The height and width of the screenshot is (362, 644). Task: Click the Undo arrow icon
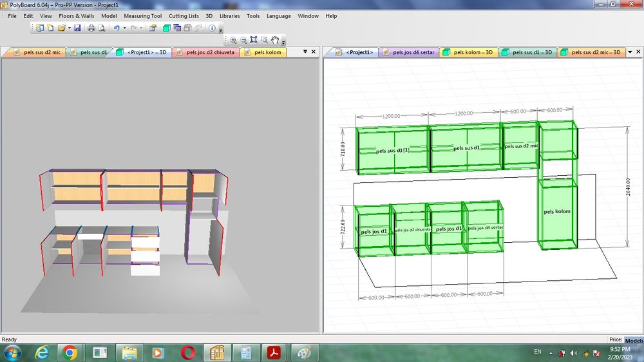pyautogui.click(x=117, y=28)
